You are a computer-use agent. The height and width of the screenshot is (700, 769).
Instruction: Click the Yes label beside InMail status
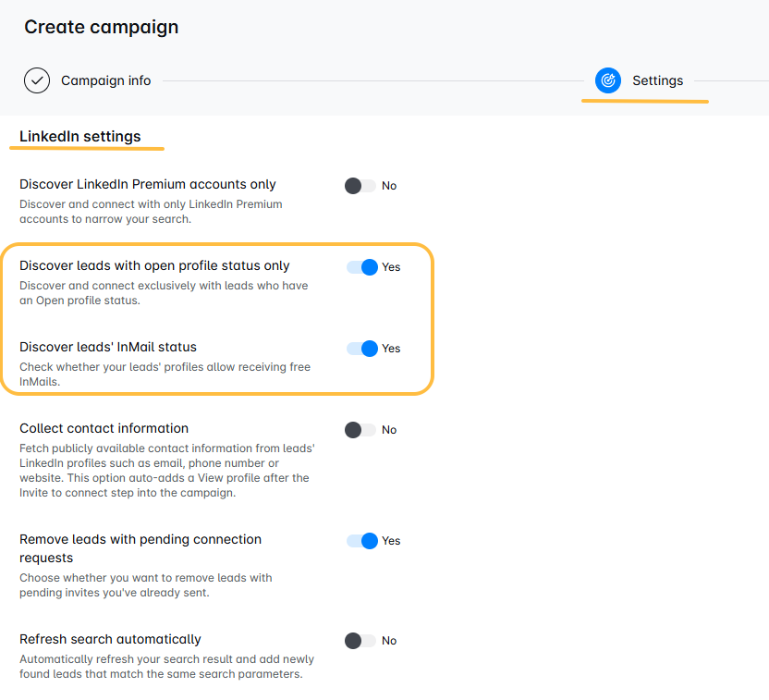(x=391, y=349)
